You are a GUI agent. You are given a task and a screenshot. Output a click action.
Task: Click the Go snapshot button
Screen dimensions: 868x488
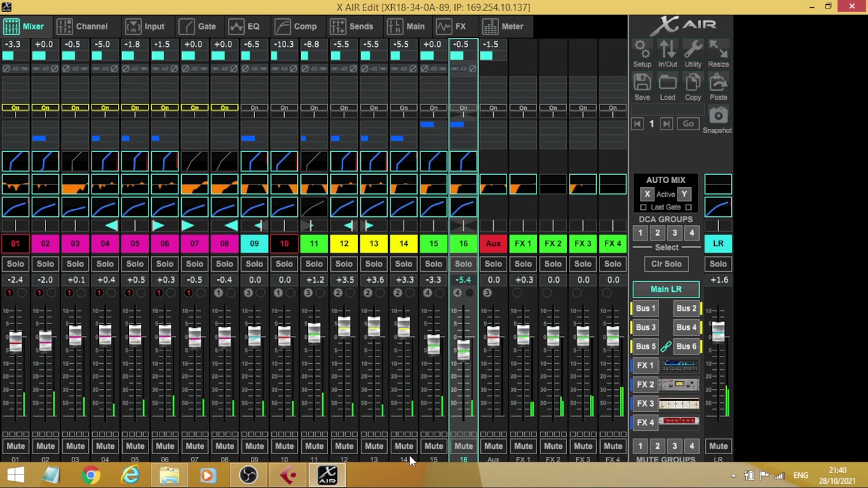[x=688, y=124]
